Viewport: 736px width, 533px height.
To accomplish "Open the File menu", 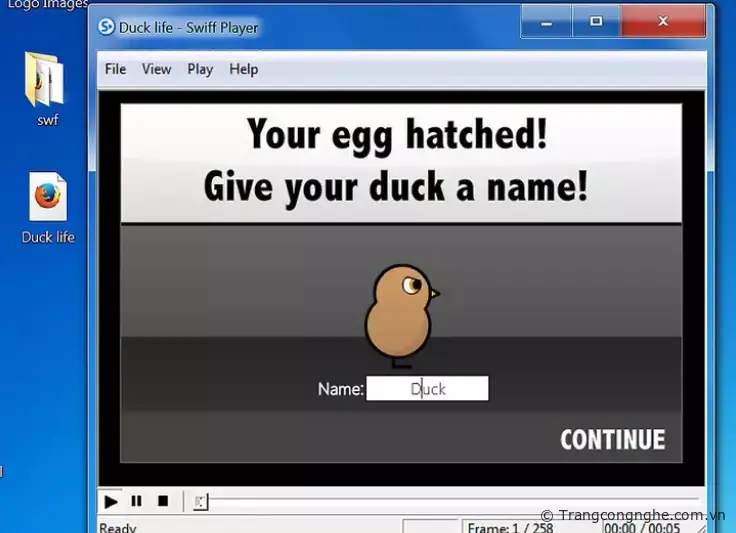I will pyautogui.click(x=116, y=69).
